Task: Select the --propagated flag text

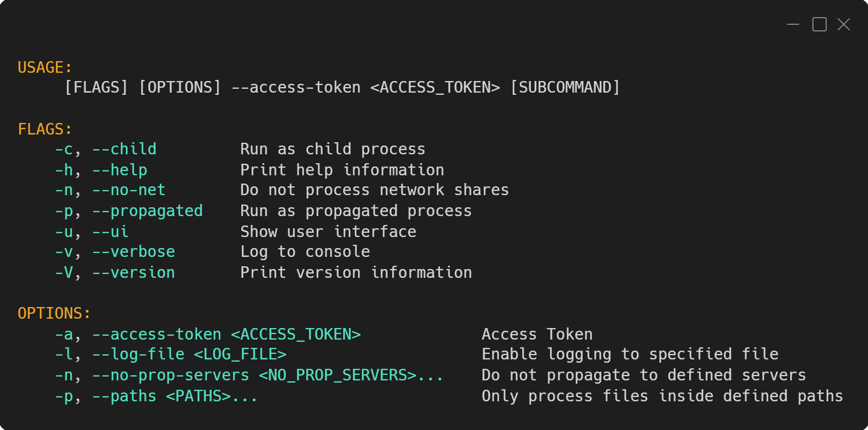Action: pos(148,210)
